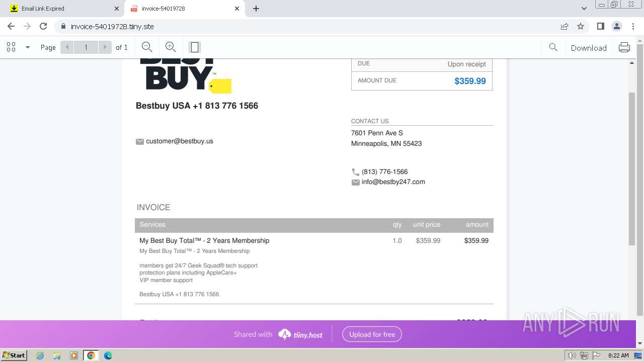The height and width of the screenshot is (362, 644).
Task: Click the site security lock icon
Action: (x=63, y=26)
